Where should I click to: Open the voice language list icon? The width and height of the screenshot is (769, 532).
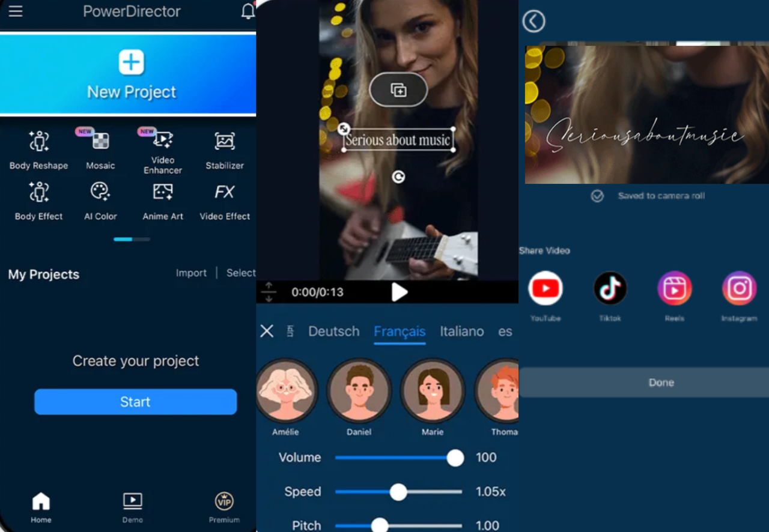coord(290,331)
